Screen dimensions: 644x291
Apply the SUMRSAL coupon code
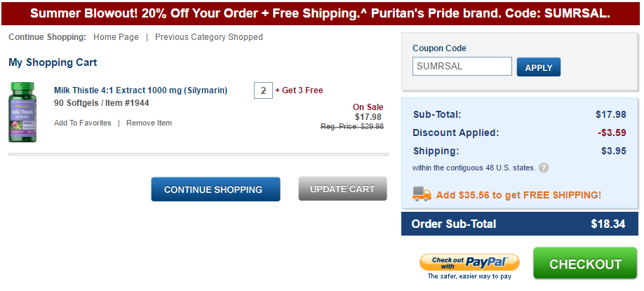(539, 67)
